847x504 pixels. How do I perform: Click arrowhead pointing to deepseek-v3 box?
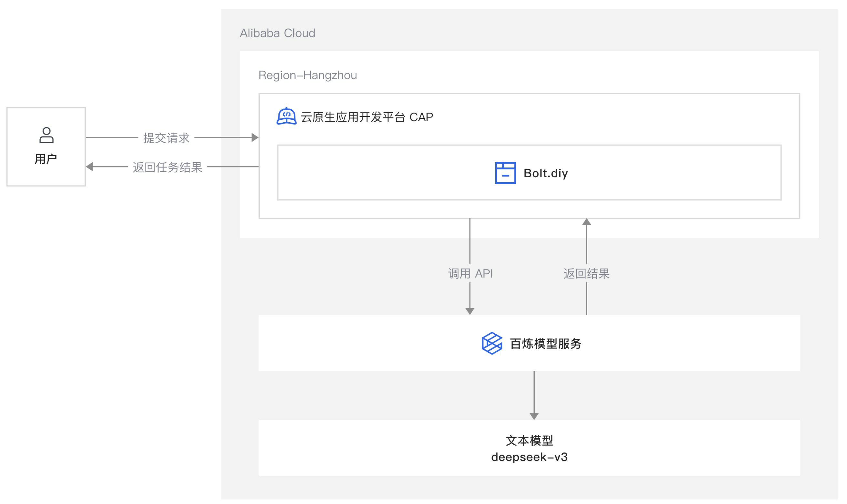[534, 416]
